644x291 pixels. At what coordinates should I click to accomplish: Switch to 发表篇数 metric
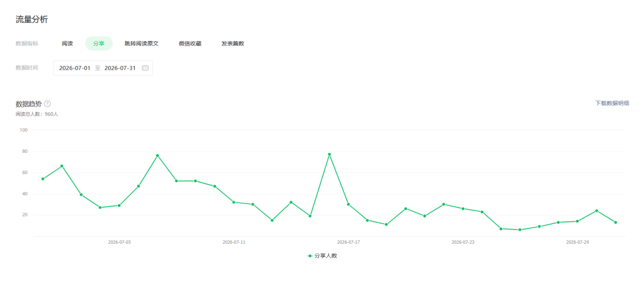233,44
